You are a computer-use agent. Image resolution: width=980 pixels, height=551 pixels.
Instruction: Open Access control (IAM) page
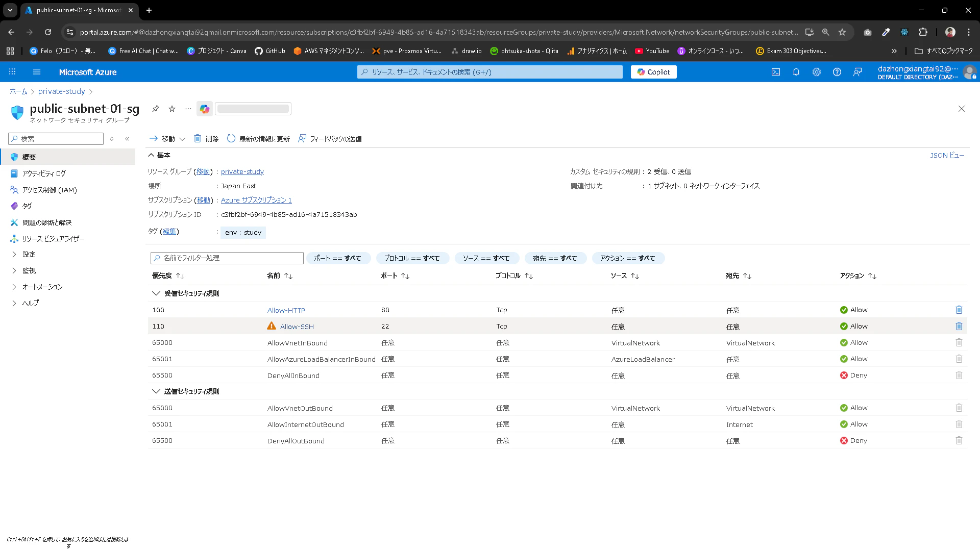pos(49,190)
